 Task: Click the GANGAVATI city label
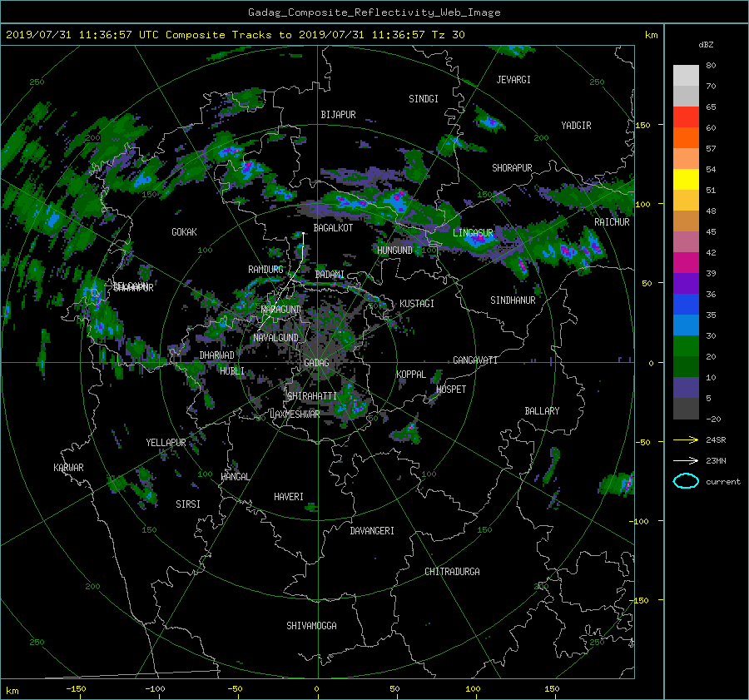(475, 360)
